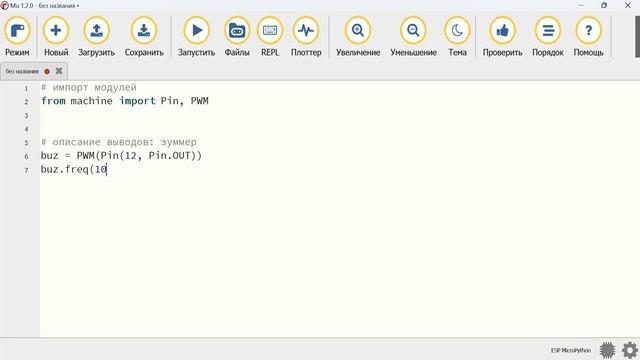Screen dimensions: 640x360
Task: Zoom in with Увеличение
Action: [358, 37]
